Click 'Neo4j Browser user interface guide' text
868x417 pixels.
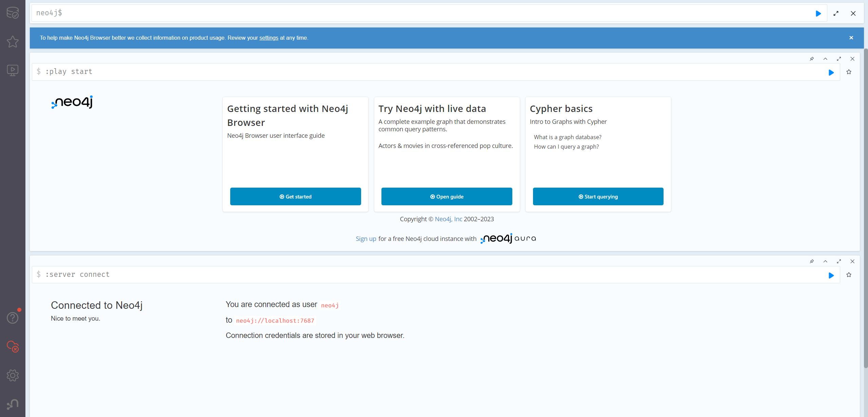pos(276,135)
